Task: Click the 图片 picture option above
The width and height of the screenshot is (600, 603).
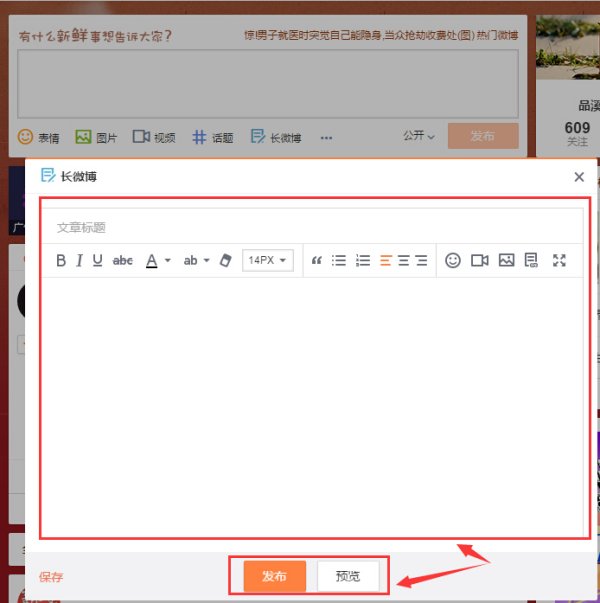Action: tap(96, 137)
